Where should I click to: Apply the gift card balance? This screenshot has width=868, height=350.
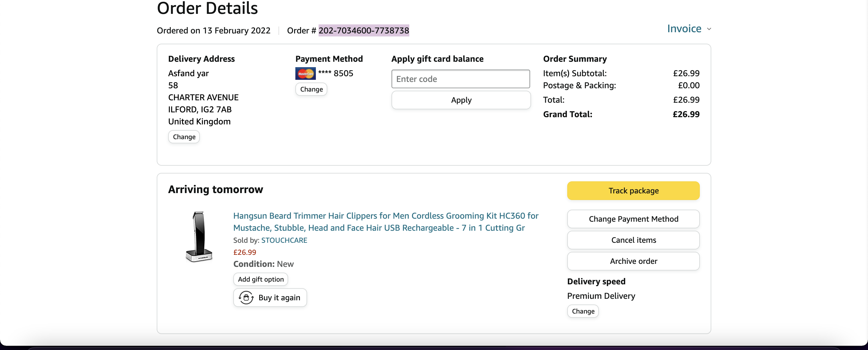point(461,100)
